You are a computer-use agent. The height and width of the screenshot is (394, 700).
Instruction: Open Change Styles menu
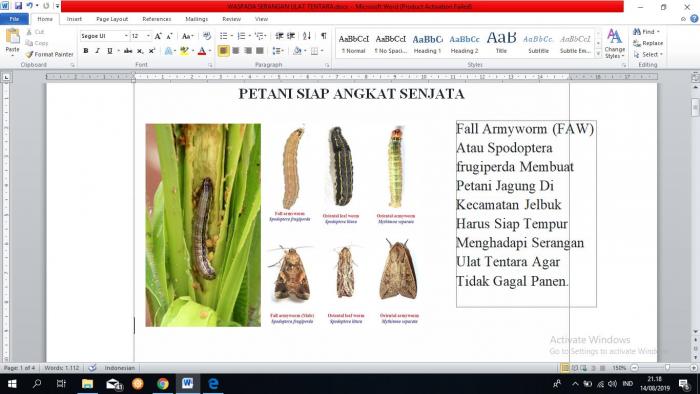614,44
